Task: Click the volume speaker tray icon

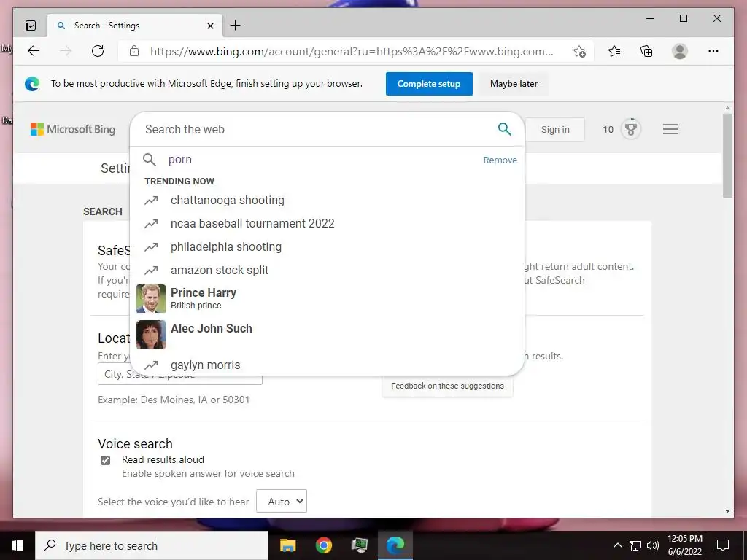Action: click(653, 545)
